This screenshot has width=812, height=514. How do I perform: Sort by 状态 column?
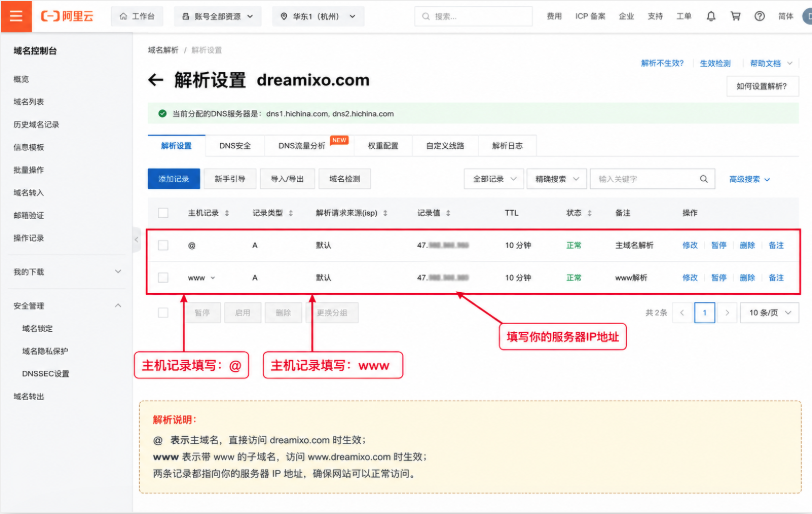[589, 213]
